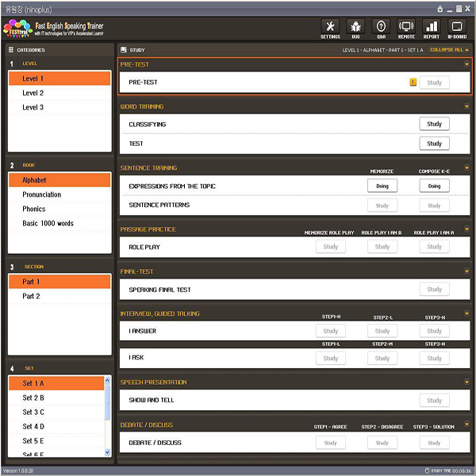476x476 pixels.
Task: Click the Pre-Test yellow warning icon
Action: [x=413, y=82]
